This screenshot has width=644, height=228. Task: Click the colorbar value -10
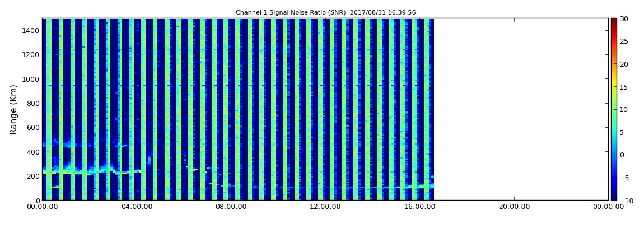tap(626, 201)
